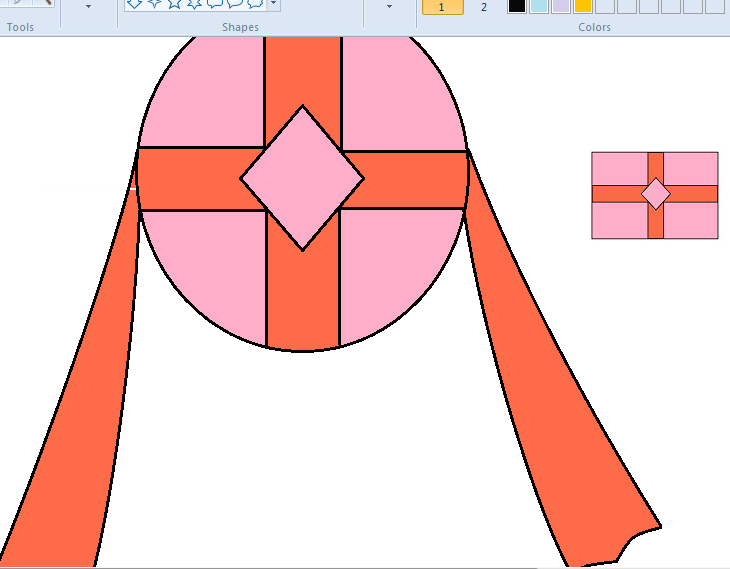The image size is (730, 569).
Task: Pick the six-point star shape
Action: pyautogui.click(x=194, y=4)
